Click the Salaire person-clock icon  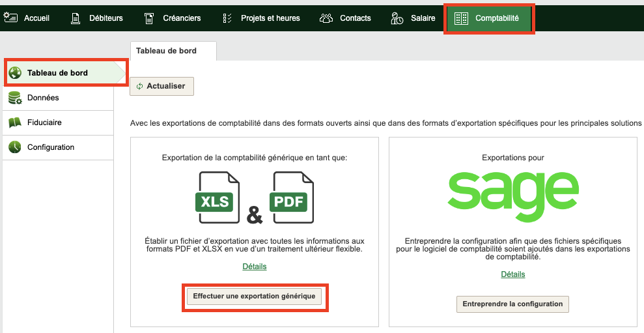click(397, 18)
